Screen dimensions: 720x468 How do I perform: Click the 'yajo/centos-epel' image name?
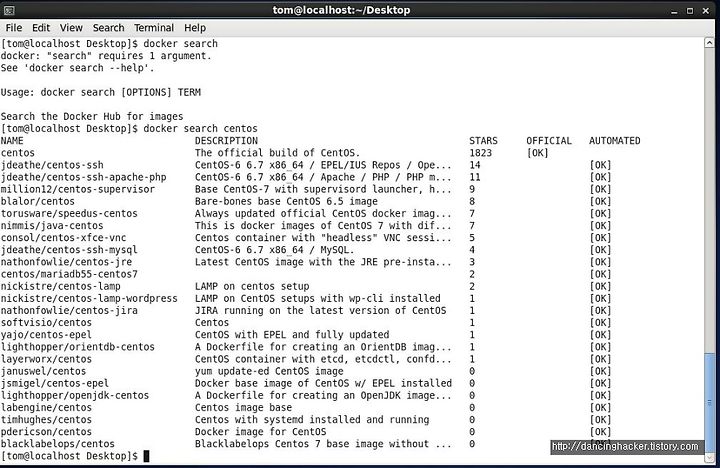[46, 335]
